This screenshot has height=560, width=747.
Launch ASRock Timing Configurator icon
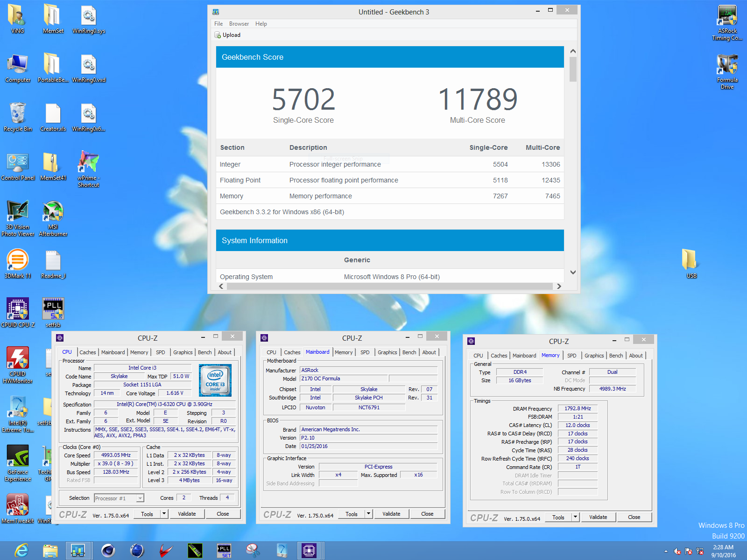pos(727,22)
